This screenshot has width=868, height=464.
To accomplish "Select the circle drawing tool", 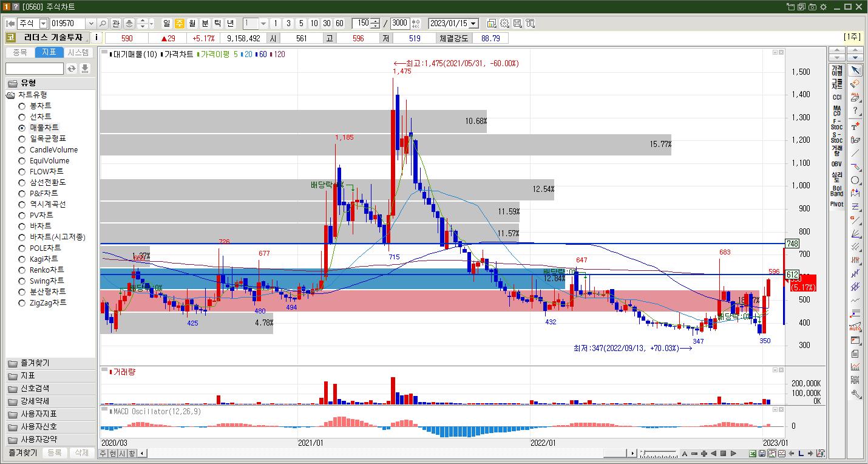I will point(855,180).
